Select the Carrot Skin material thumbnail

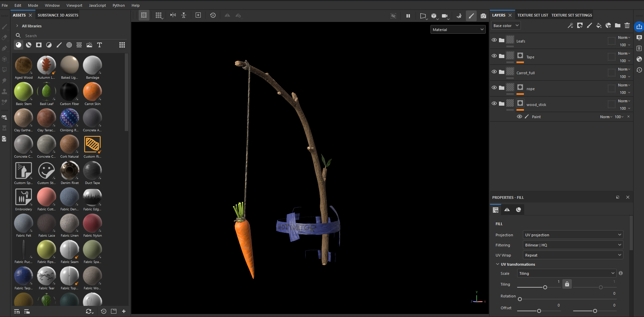pyautogui.click(x=92, y=92)
